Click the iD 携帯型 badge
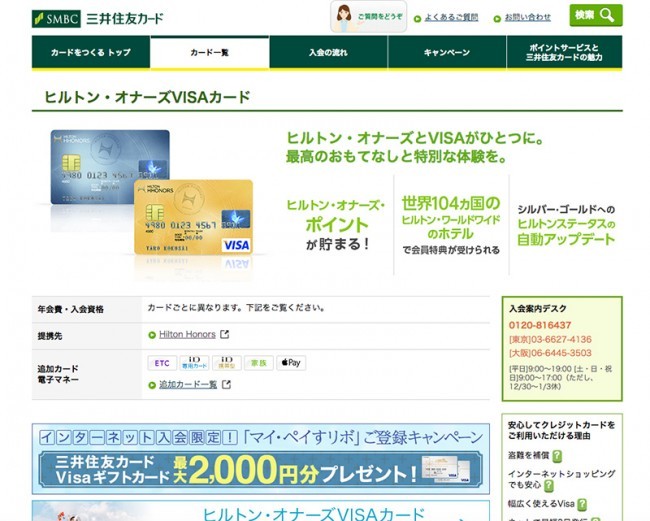 tap(226, 363)
